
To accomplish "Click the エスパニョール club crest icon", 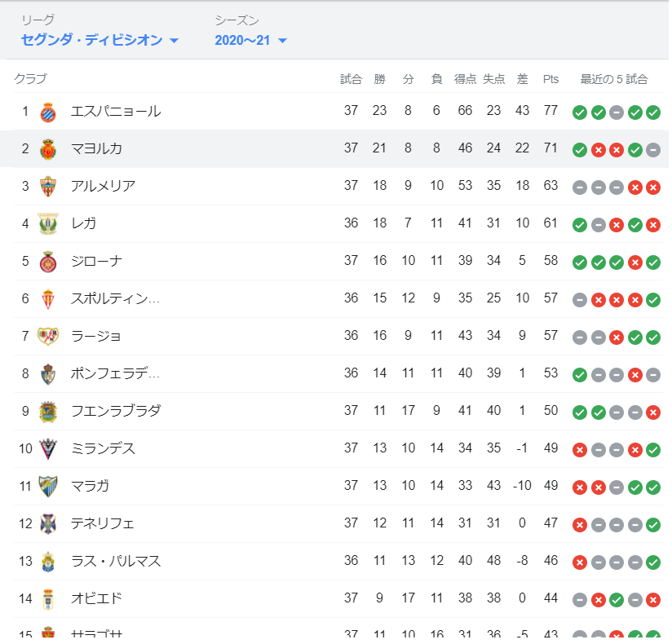I will (x=48, y=112).
